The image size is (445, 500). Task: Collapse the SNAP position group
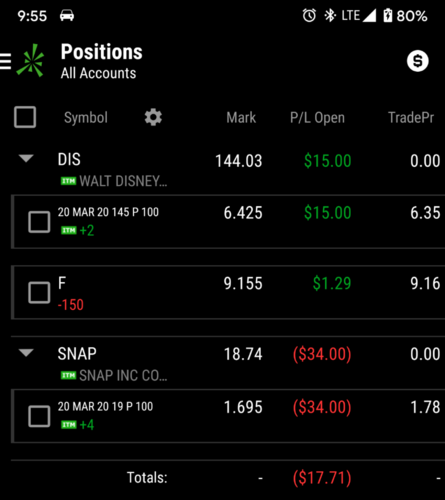(x=26, y=353)
